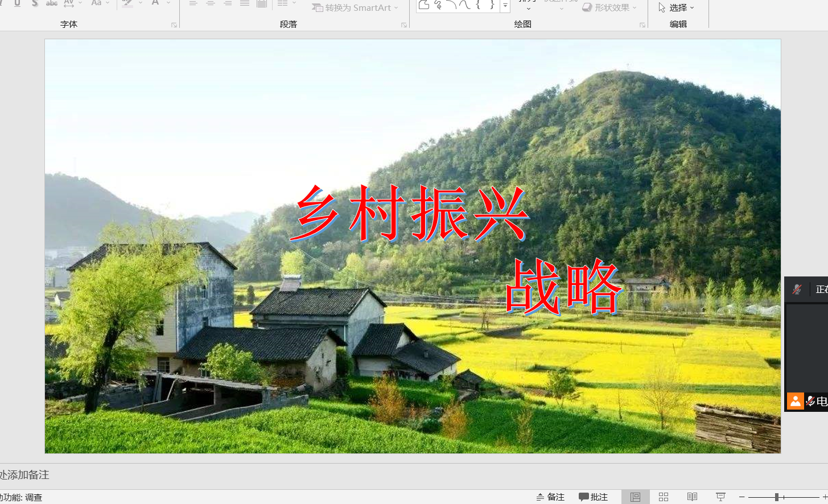Expand the shapes gallery more arrow

(505, 6)
